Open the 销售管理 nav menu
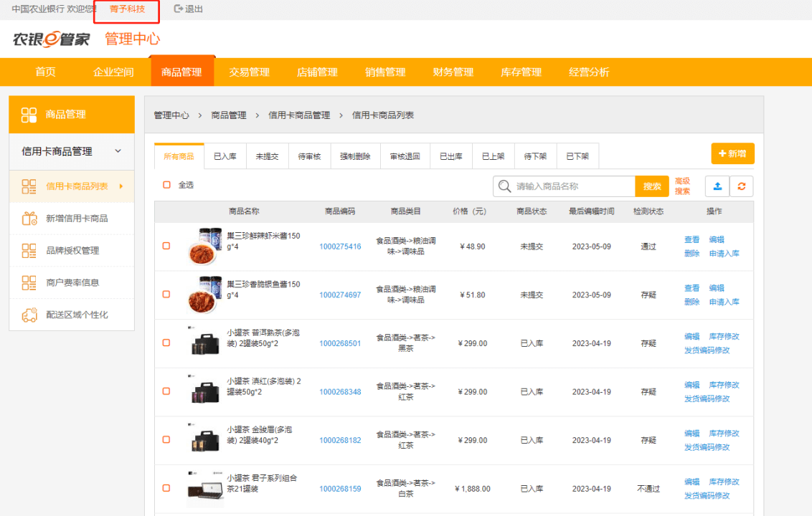 click(385, 72)
